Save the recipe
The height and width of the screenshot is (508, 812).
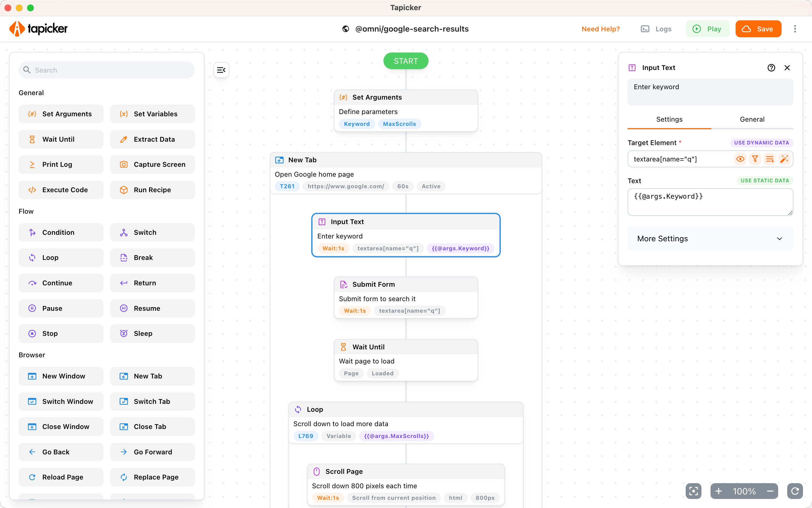tap(758, 29)
